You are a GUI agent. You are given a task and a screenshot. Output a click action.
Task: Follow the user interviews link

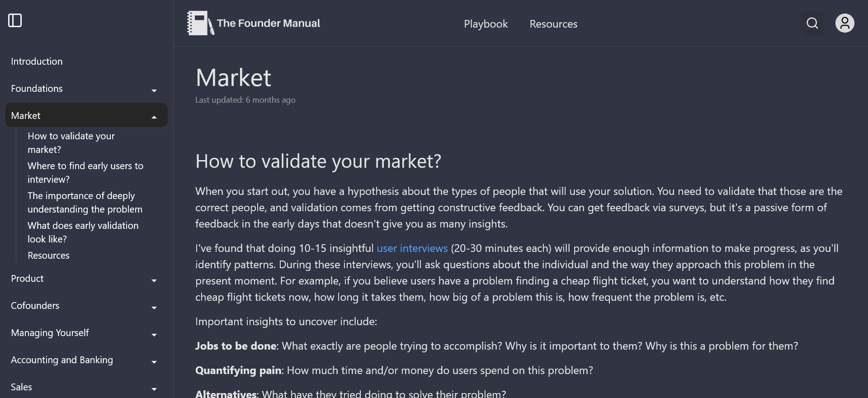[x=412, y=248]
